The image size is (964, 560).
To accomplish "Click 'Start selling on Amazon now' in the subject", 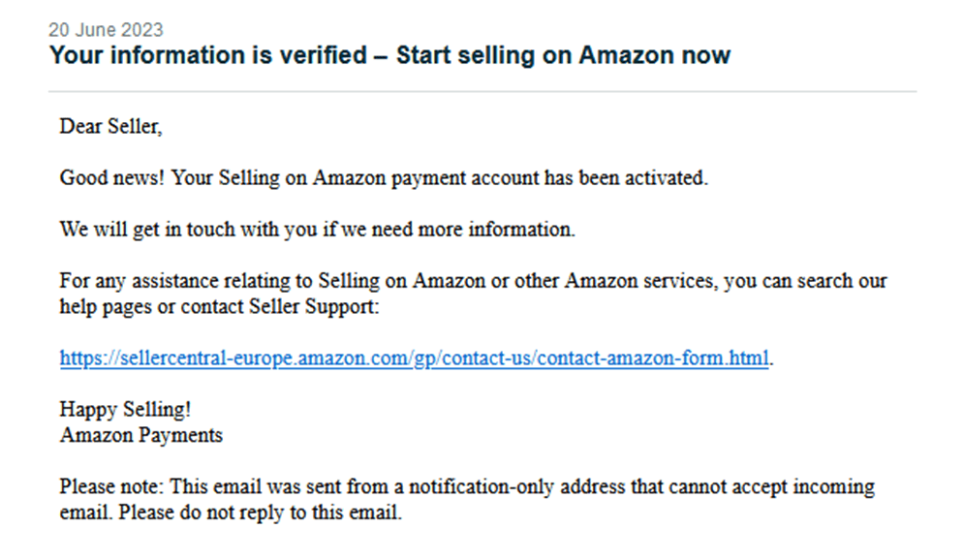I will tap(563, 55).
